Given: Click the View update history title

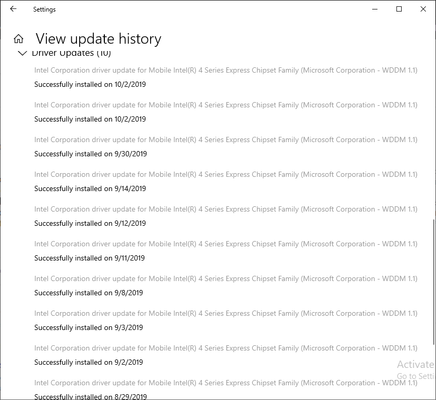Looking at the screenshot, I should point(98,39).
